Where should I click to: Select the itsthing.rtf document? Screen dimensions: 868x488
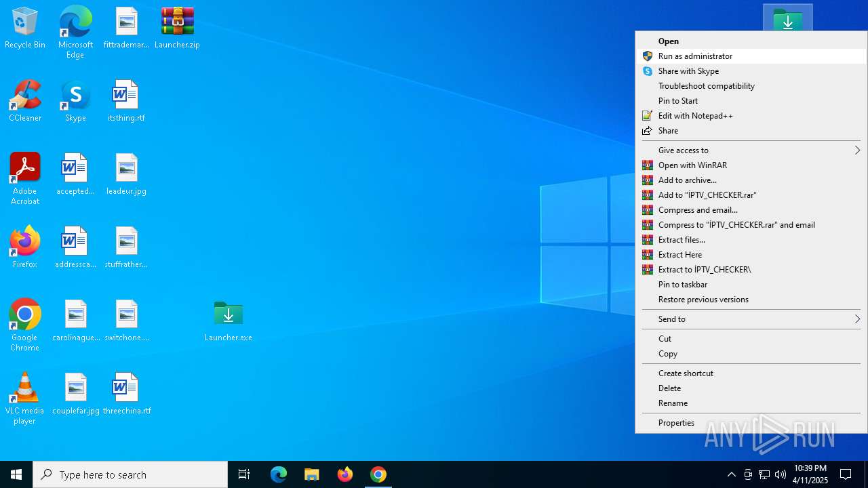coord(126,102)
